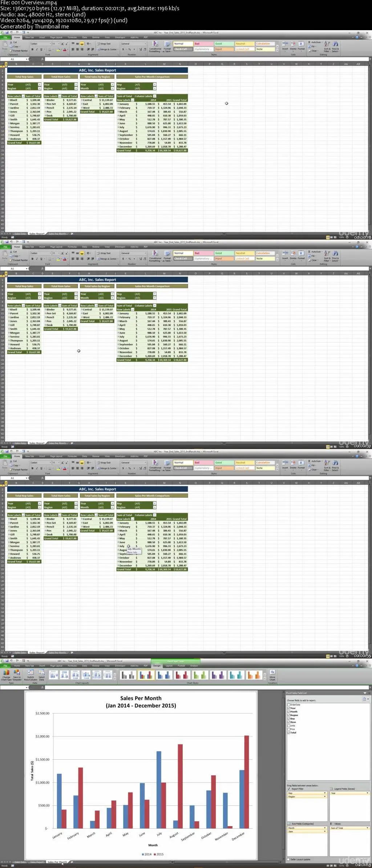
Task: In the 00:00:18 frame, click Conditional Formatting
Action: pos(155,47)
